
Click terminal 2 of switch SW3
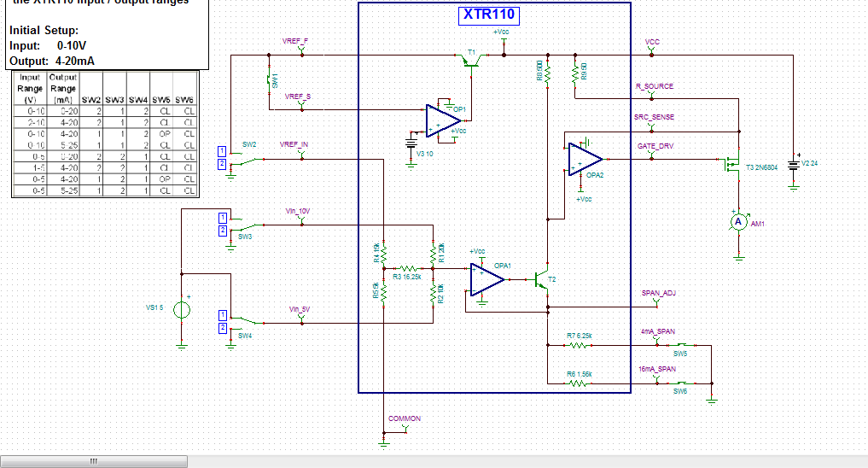click(x=223, y=231)
